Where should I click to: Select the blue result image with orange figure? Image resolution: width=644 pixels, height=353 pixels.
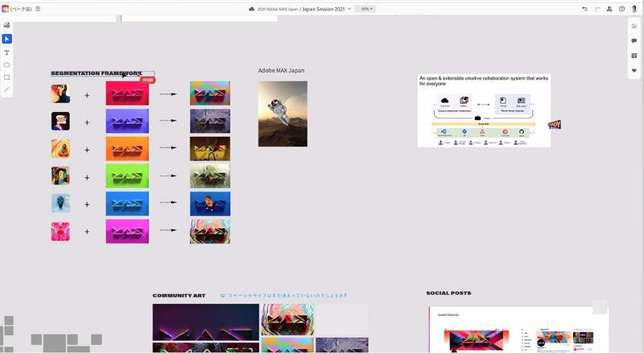210,203
